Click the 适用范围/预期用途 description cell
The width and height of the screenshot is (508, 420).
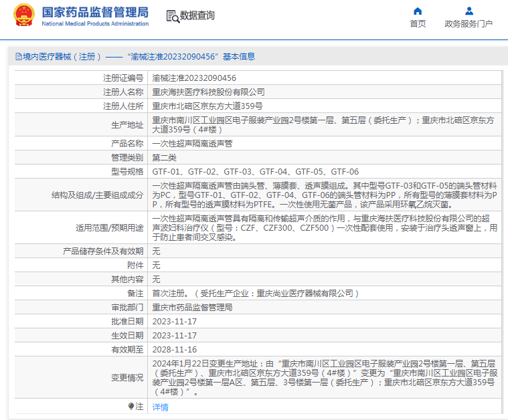click(x=325, y=227)
